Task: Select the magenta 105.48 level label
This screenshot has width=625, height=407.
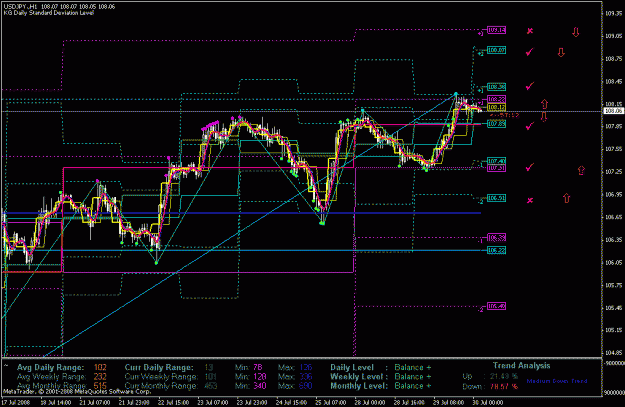Action: 497,306
